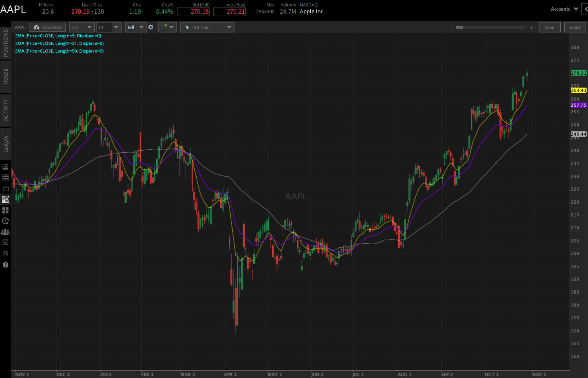This screenshot has width=588, height=378.
Task: Open the history clock icon
Action: click(6, 221)
